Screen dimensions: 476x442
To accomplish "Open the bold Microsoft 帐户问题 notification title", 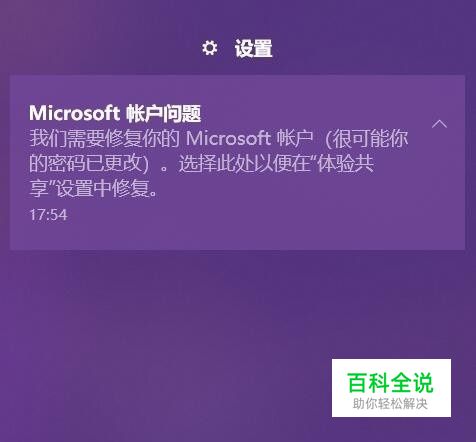I will pyautogui.click(x=115, y=113).
